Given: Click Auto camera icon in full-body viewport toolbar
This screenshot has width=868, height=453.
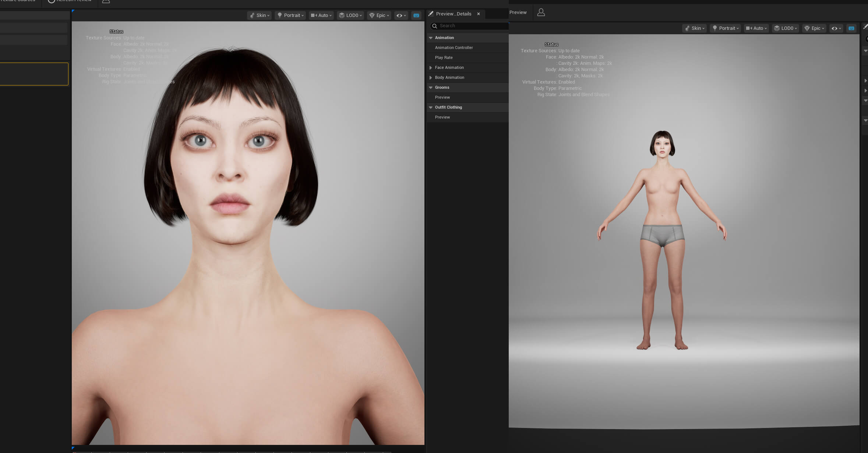Looking at the screenshot, I should pyautogui.click(x=748, y=28).
